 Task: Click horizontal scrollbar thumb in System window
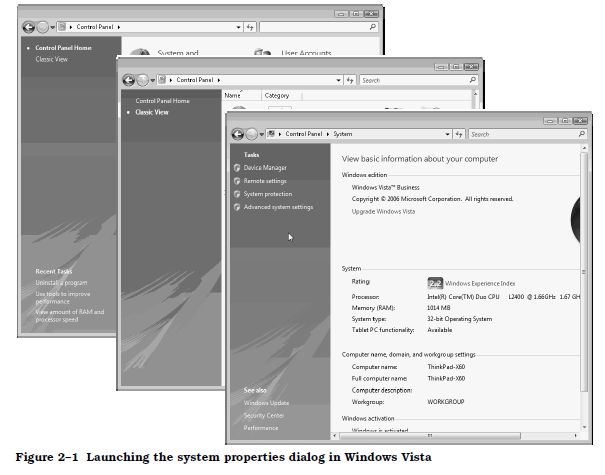pyautogui.click(x=429, y=436)
